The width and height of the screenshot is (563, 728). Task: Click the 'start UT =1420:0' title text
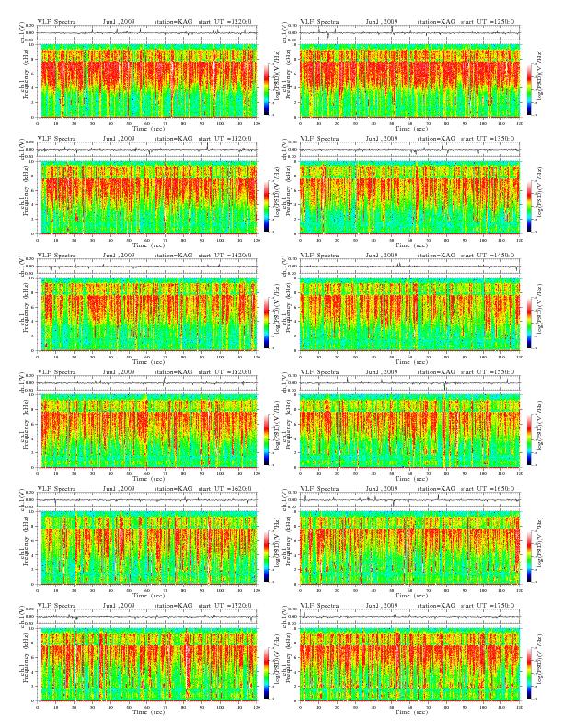(224, 255)
